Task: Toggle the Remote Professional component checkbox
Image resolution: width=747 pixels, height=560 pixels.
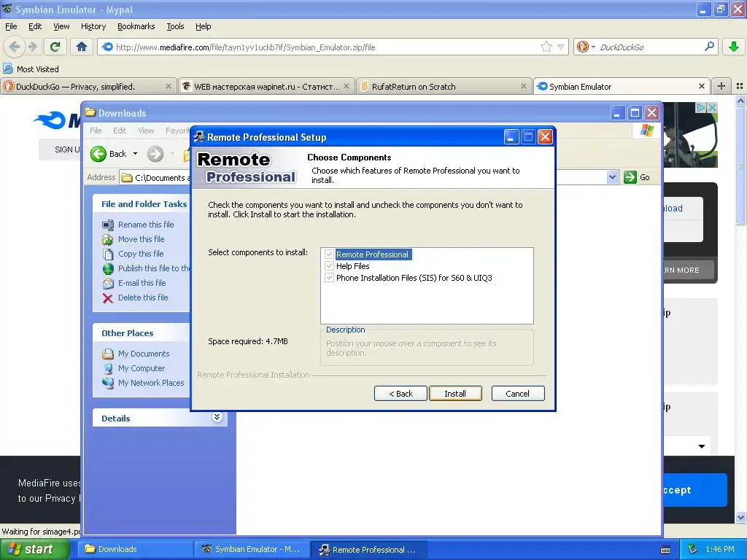Action: 329,254
